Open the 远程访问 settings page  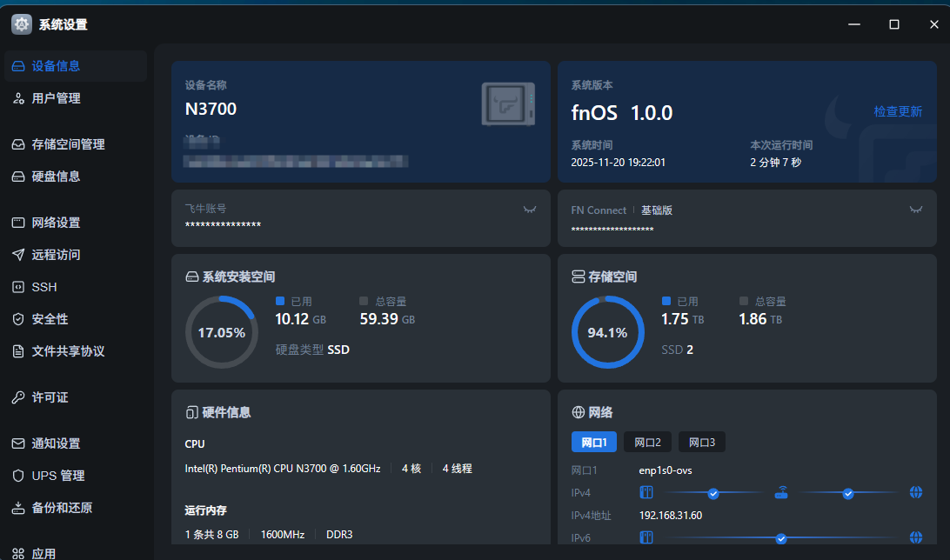click(x=75, y=254)
